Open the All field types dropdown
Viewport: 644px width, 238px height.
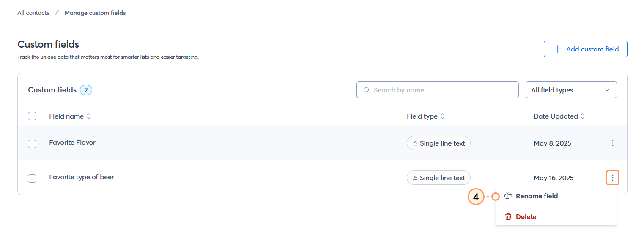[571, 90]
